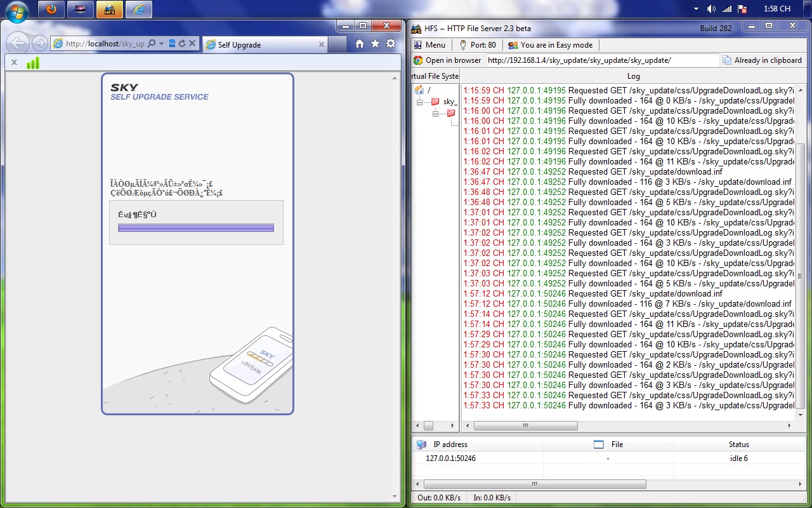The width and height of the screenshot is (812, 508).
Task: Click the green signal bars toolbar icon
Action: click(x=33, y=62)
